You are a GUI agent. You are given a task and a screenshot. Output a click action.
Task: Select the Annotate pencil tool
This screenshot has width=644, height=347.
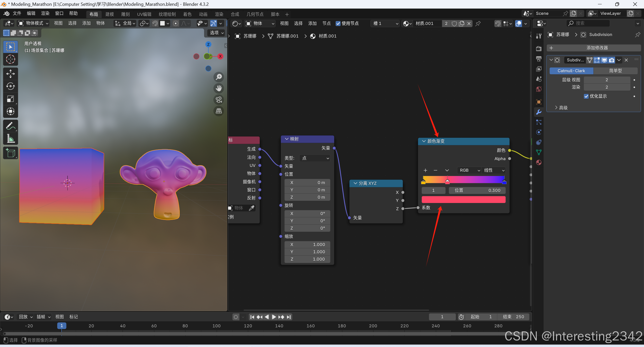click(x=10, y=126)
